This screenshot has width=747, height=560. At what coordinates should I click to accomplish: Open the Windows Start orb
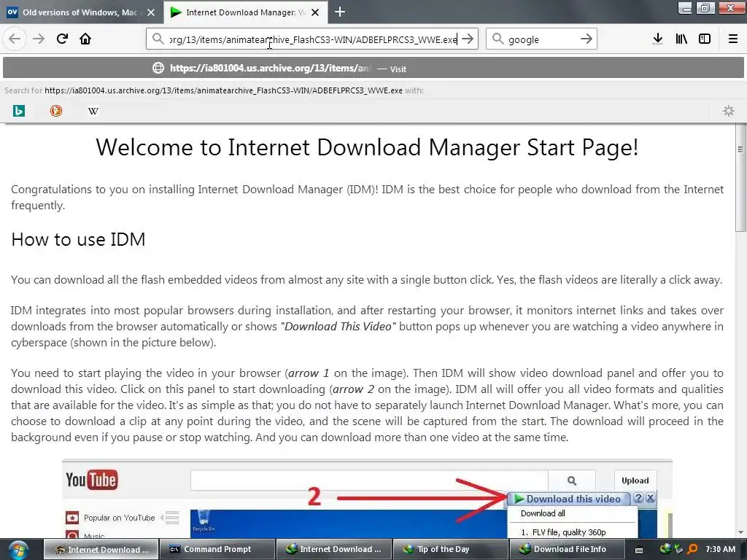(18, 550)
